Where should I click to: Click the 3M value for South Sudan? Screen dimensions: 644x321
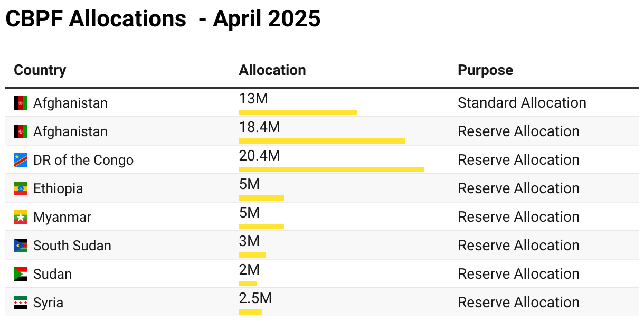pos(249,241)
